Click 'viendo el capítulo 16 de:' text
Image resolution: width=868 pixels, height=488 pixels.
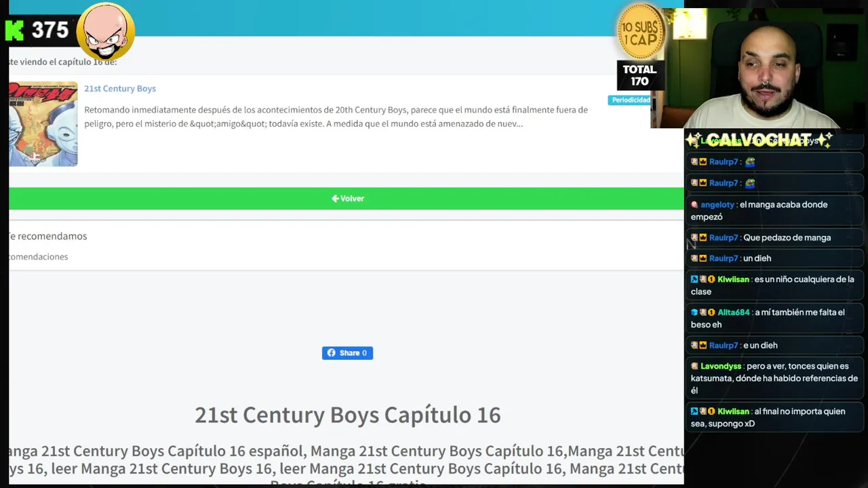coord(68,62)
